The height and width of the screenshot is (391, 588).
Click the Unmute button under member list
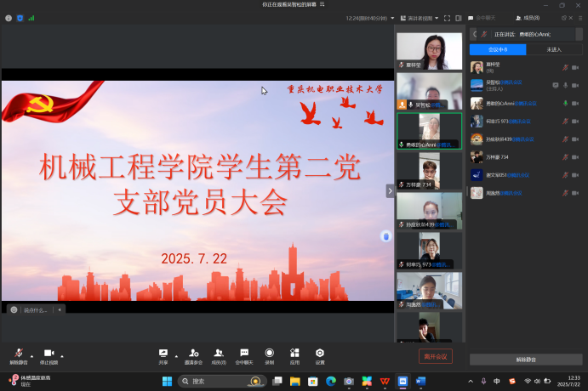coord(526,360)
